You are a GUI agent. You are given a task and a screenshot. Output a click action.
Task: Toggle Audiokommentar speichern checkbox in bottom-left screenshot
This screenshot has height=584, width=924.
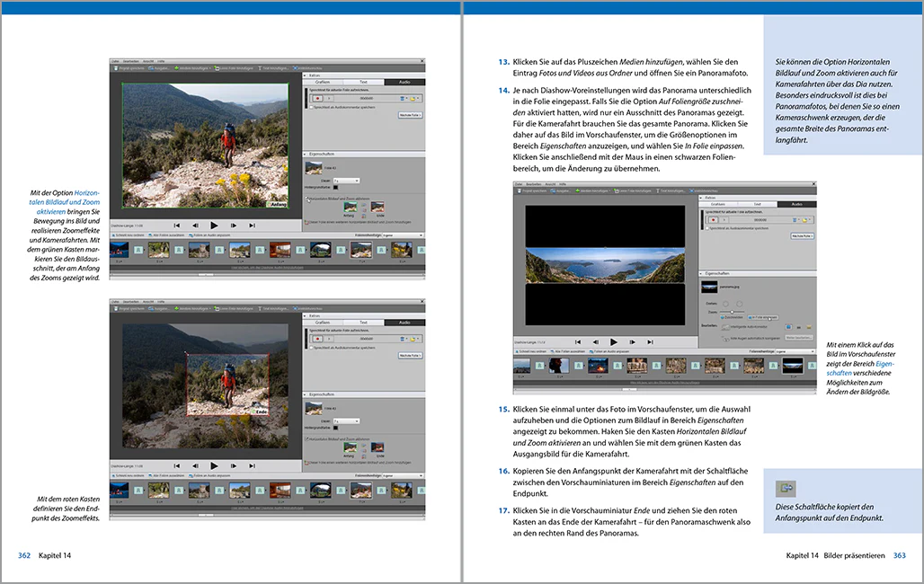coord(311,348)
